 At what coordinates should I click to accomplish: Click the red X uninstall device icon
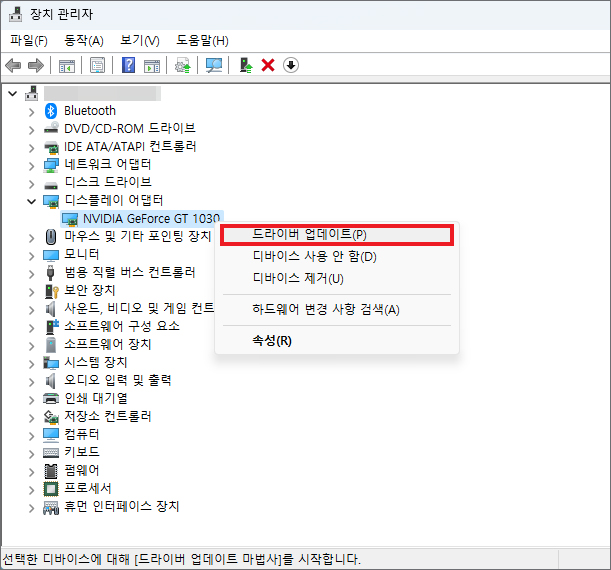coord(268,65)
